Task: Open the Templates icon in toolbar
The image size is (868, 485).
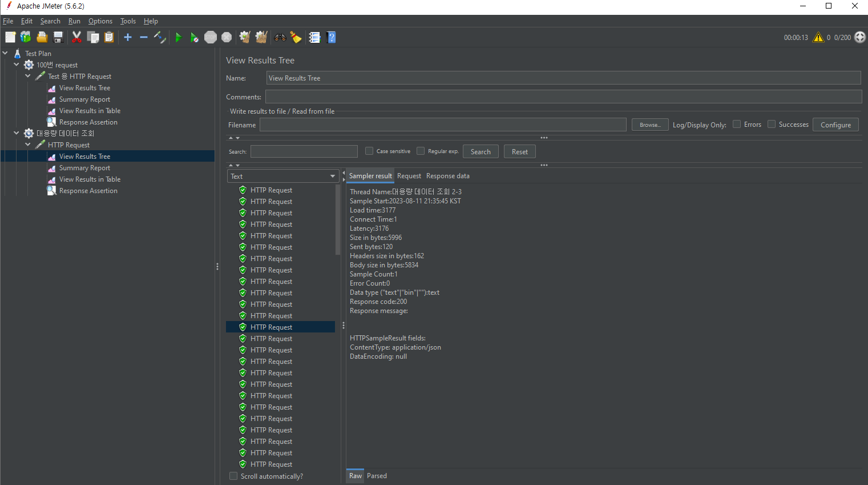Action: tap(26, 37)
